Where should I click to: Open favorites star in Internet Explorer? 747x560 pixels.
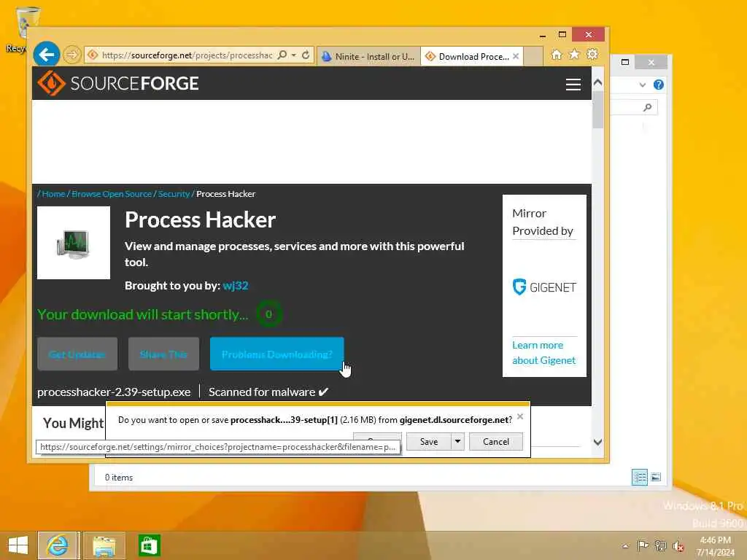pos(574,54)
